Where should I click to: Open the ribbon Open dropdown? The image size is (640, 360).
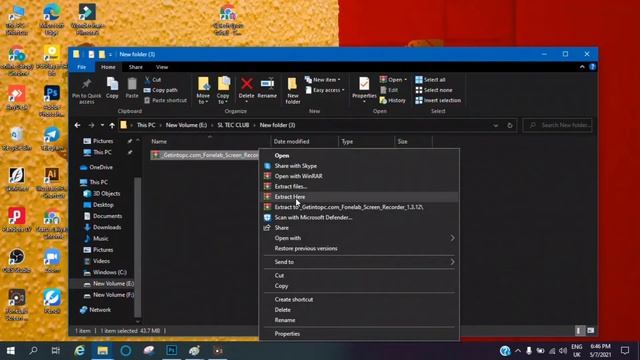tap(393, 80)
